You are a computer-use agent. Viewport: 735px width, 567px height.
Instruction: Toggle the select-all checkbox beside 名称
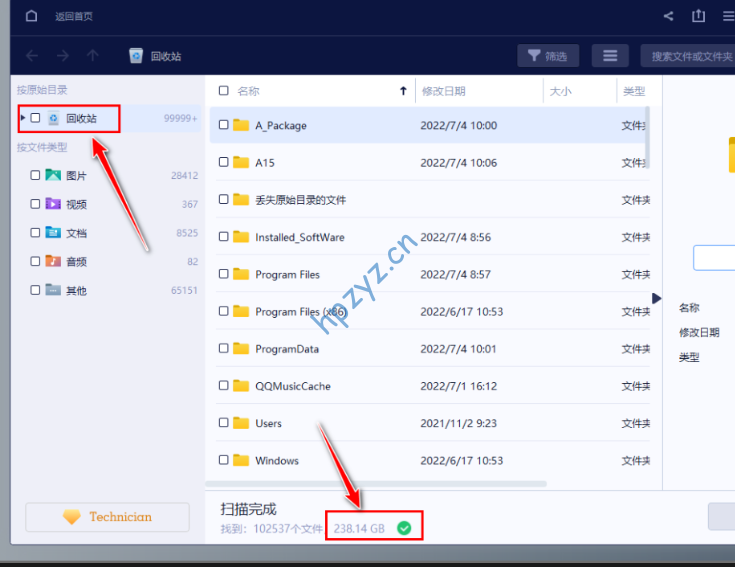[223, 91]
